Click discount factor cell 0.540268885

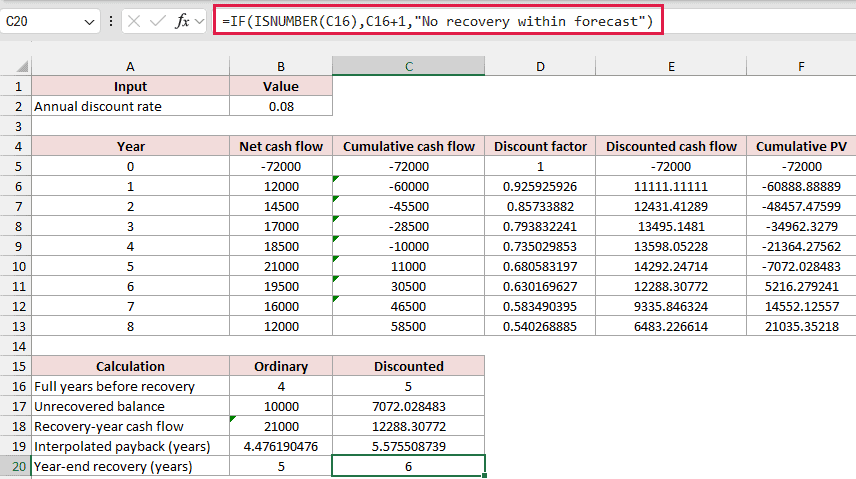point(540,327)
